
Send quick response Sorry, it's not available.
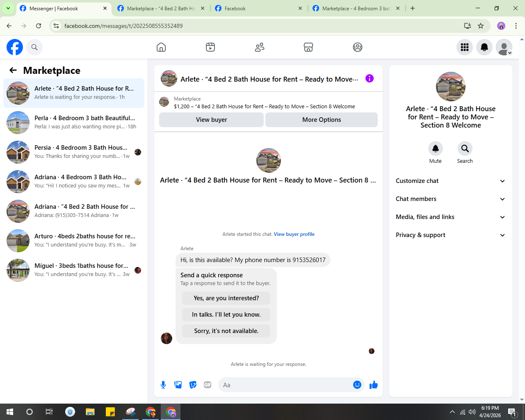pos(226,331)
